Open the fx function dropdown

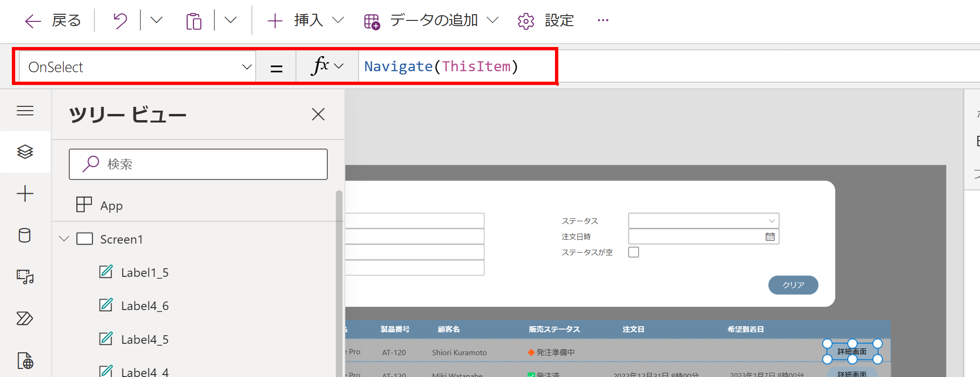[x=327, y=66]
